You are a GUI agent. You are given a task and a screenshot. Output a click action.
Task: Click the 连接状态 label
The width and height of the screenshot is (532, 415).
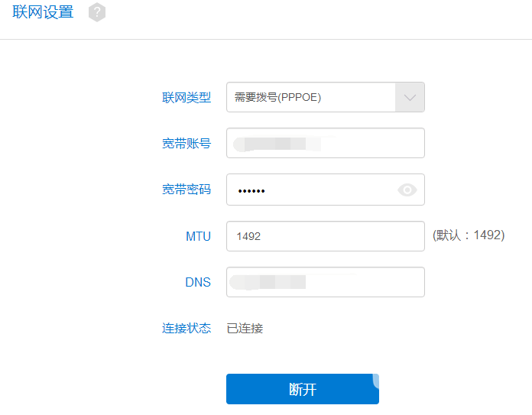(x=187, y=329)
